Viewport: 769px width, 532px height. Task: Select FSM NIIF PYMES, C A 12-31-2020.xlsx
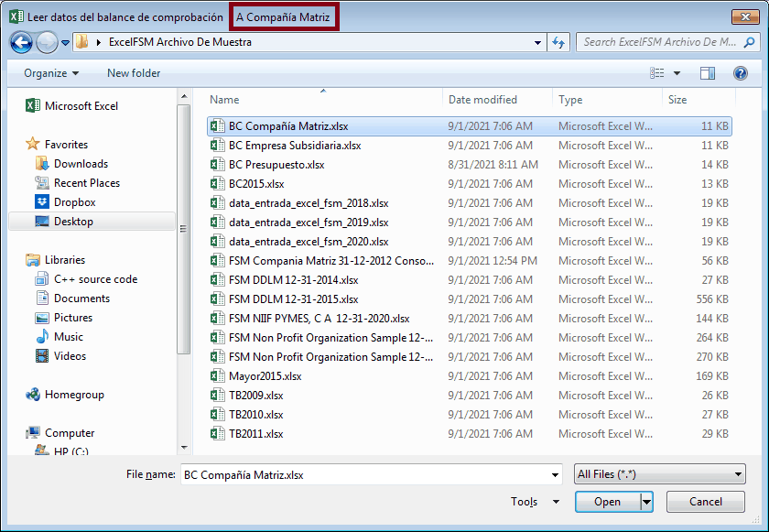click(x=470, y=319)
